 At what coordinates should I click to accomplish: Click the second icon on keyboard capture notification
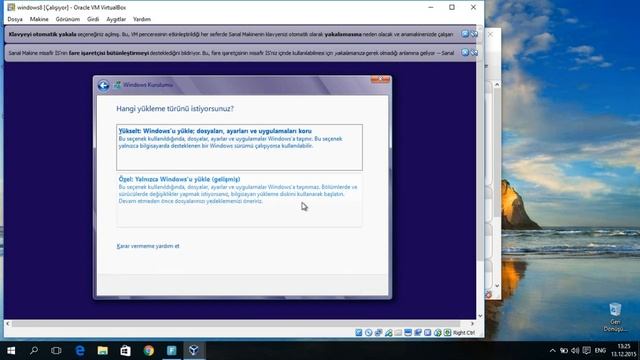tap(474, 34)
